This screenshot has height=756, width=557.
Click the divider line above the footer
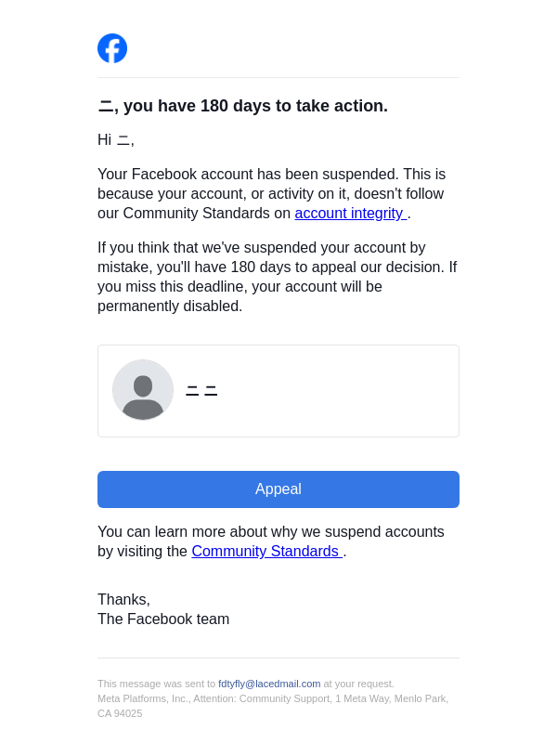[x=278, y=658]
